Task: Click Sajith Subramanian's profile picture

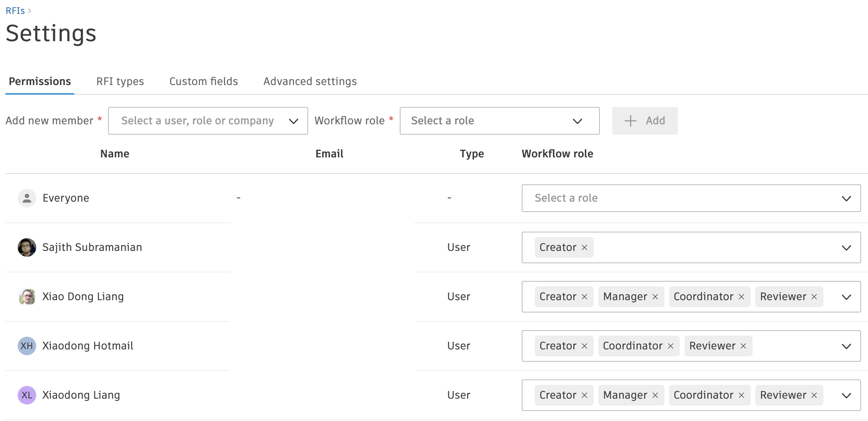Action: [x=27, y=247]
